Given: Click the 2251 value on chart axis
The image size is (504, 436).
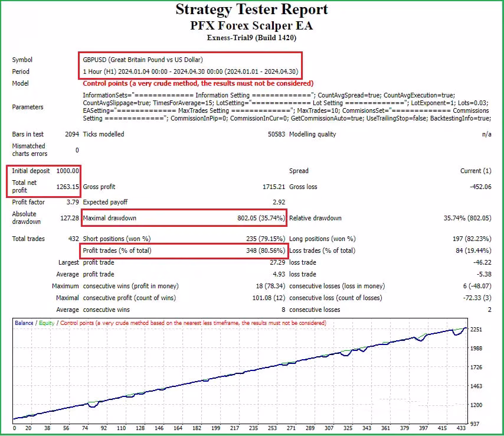Looking at the screenshot, I should click(x=476, y=329).
